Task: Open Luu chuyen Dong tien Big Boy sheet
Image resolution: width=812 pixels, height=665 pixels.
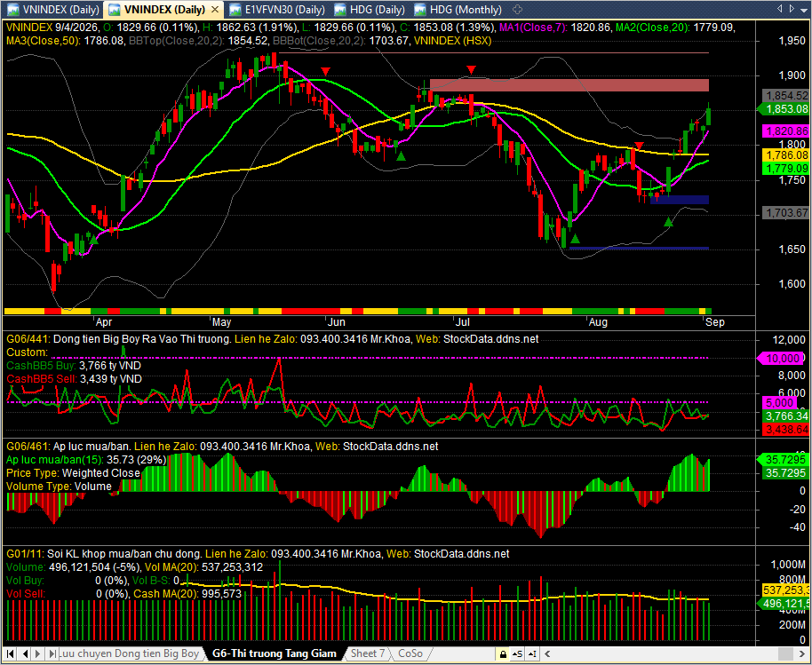Action: pos(129,653)
